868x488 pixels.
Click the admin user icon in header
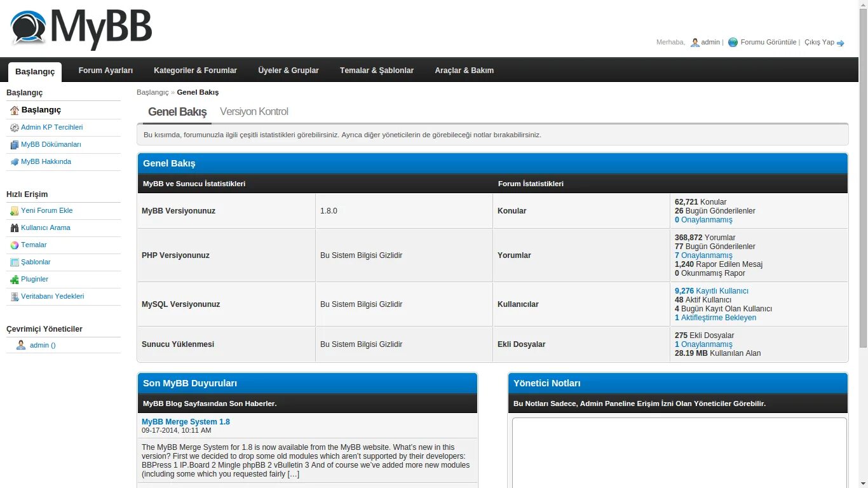tap(695, 43)
